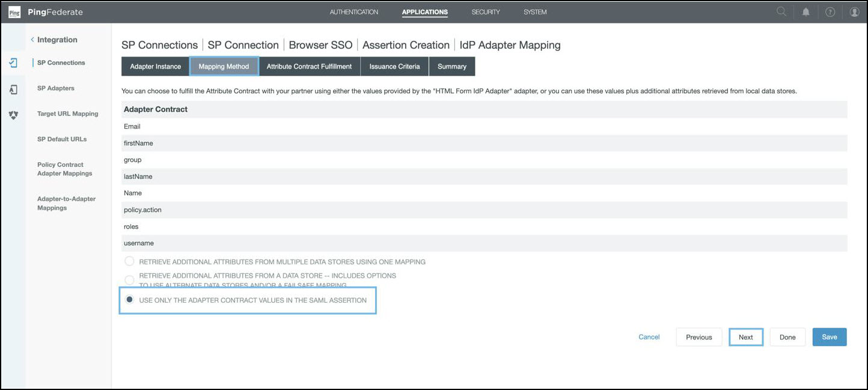Open the help question mark icon

pos(830,12)
